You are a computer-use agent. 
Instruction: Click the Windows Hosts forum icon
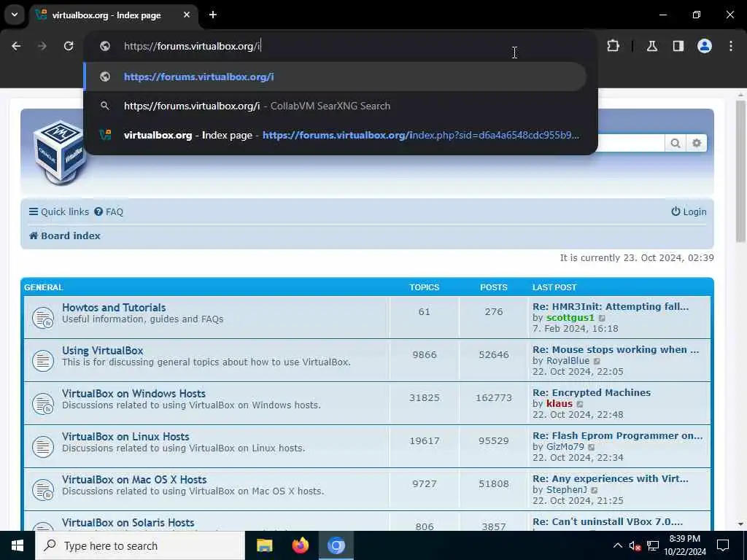tap(43, 404)
